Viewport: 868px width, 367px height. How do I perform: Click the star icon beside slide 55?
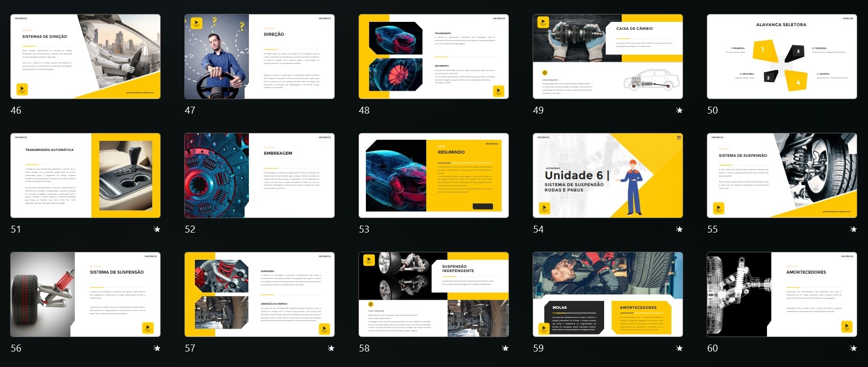(x=853, y=229)
